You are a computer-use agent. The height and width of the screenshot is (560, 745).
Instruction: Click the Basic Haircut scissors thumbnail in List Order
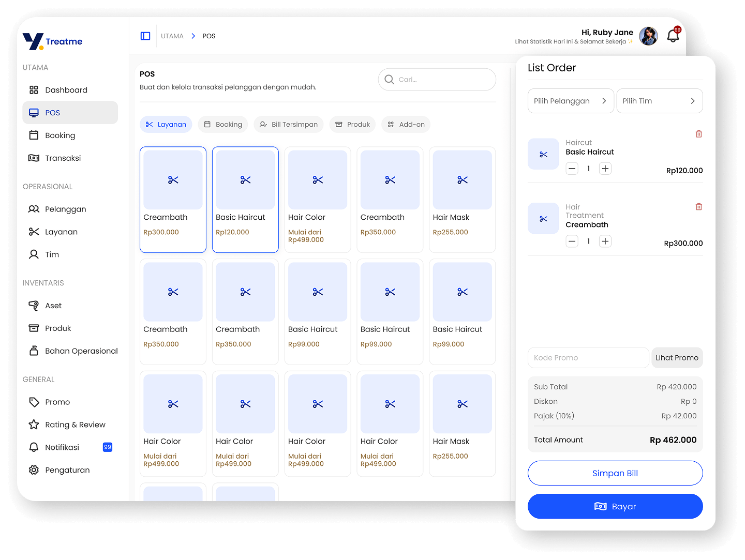(543, 154)
